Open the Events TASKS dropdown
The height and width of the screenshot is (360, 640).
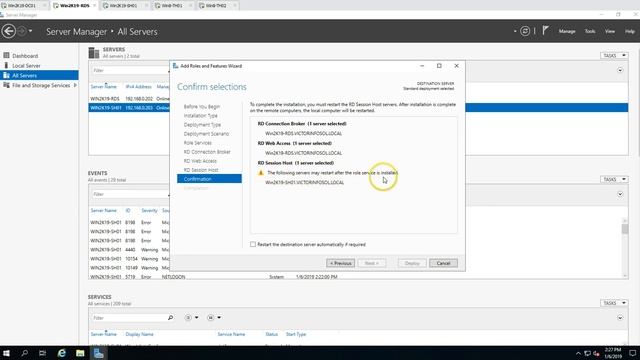click(x=614, y=179)
